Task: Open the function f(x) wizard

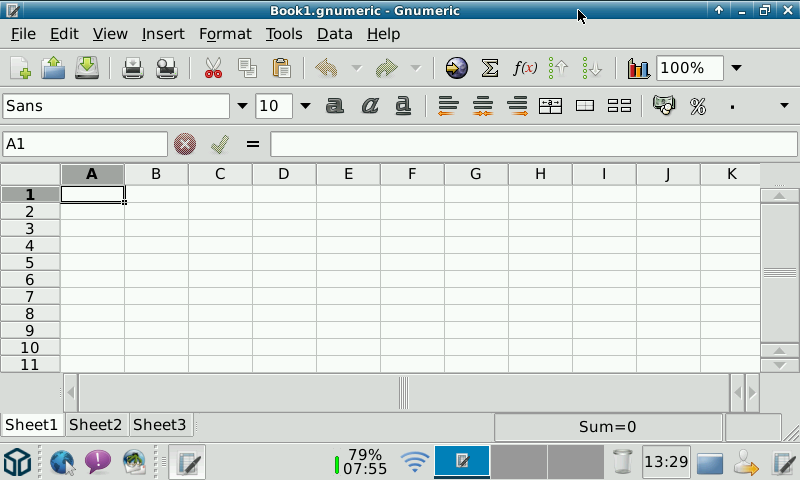Action: (525, 68)
